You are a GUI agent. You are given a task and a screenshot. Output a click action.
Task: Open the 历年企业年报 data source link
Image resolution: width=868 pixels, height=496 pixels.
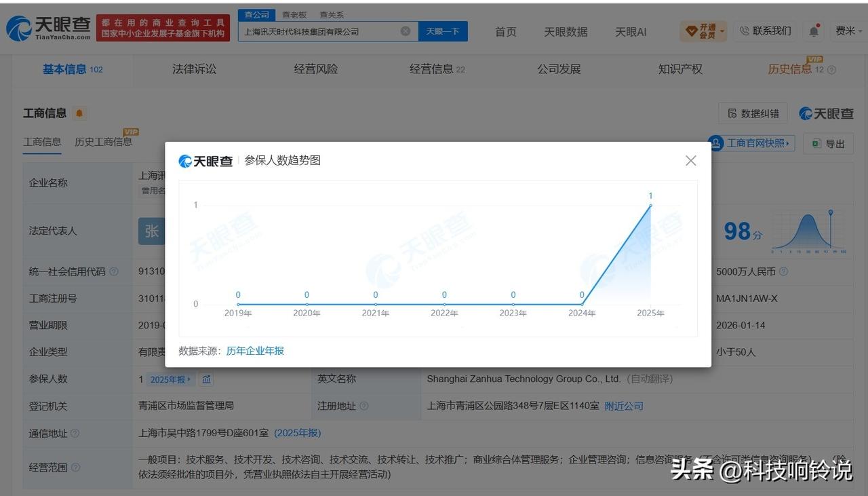click(255, 351)
